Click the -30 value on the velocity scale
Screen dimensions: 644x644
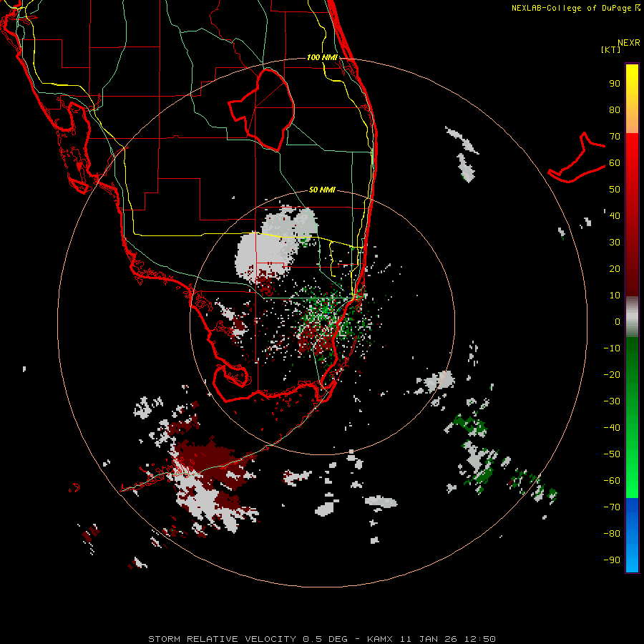pyautogui.click(x=612, y=401)
